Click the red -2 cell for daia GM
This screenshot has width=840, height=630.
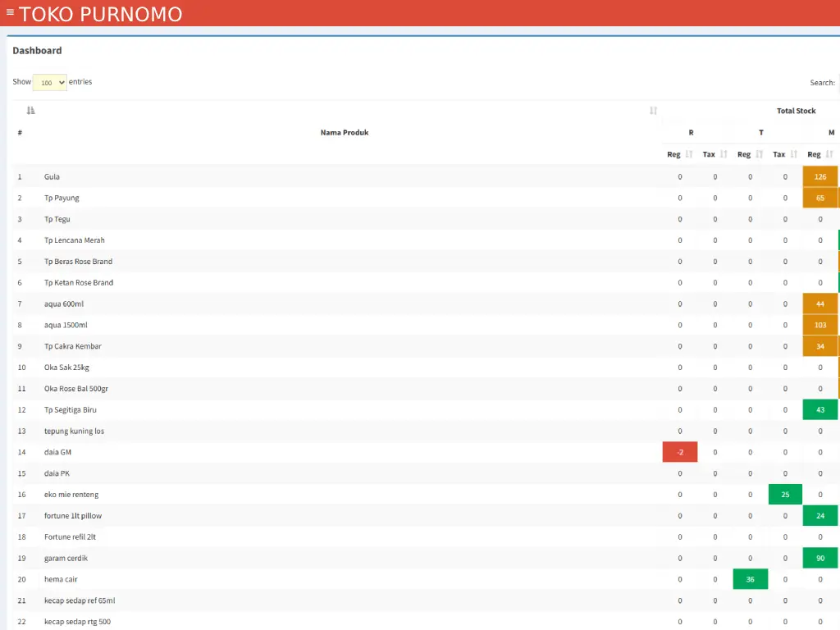coord(680,452)
